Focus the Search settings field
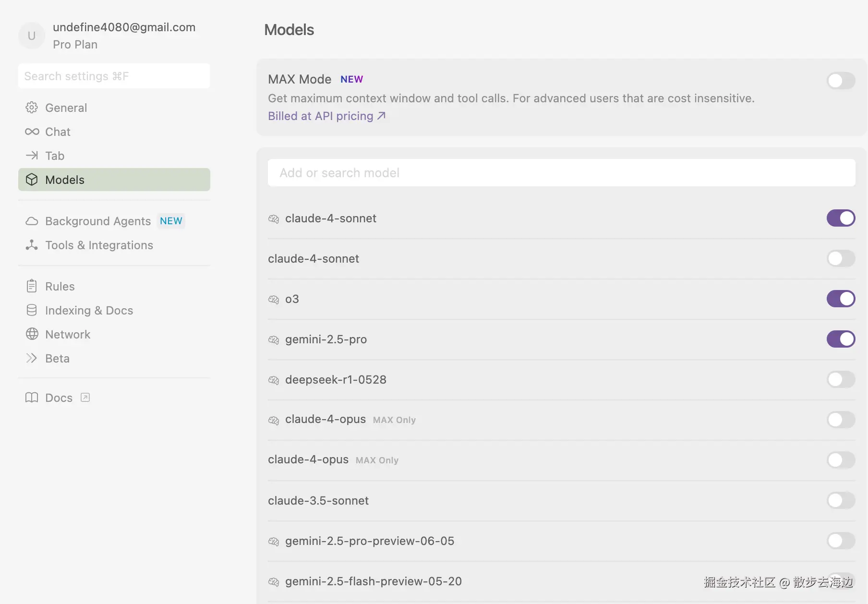 click(114, 76)
